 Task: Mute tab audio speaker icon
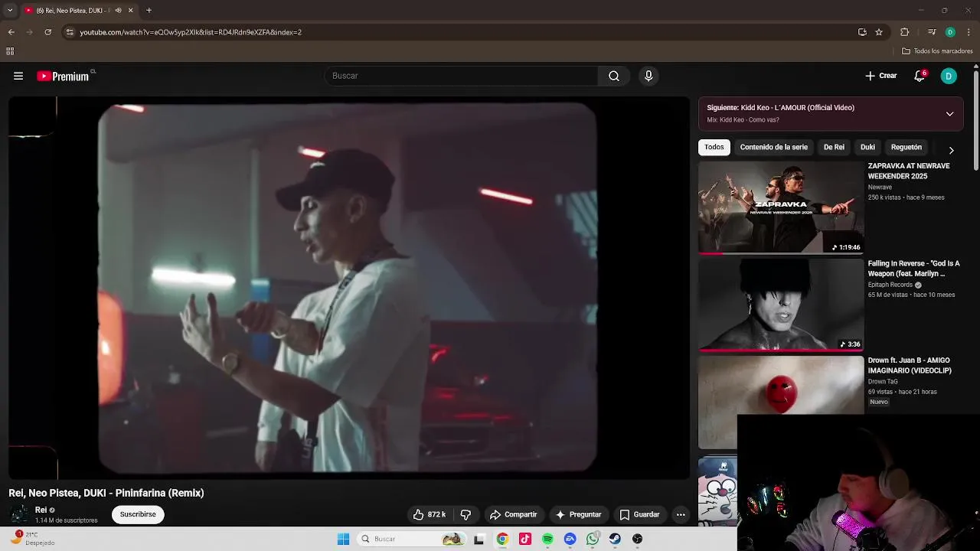(x=119, y=10)
